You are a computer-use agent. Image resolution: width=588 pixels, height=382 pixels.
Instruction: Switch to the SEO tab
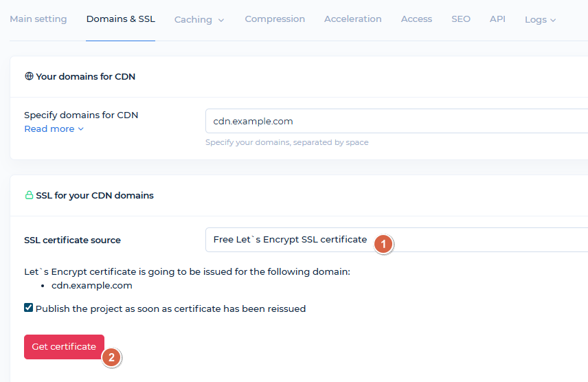461,19
